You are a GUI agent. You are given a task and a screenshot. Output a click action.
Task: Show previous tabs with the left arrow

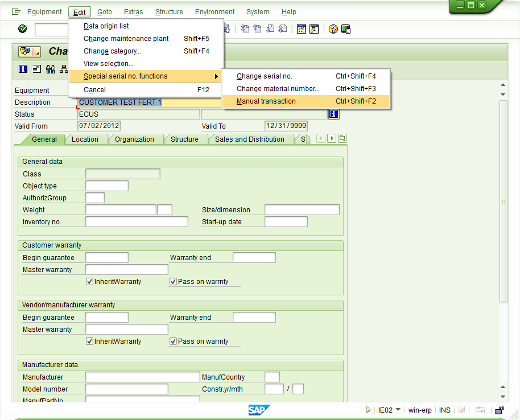click(321, 138)
